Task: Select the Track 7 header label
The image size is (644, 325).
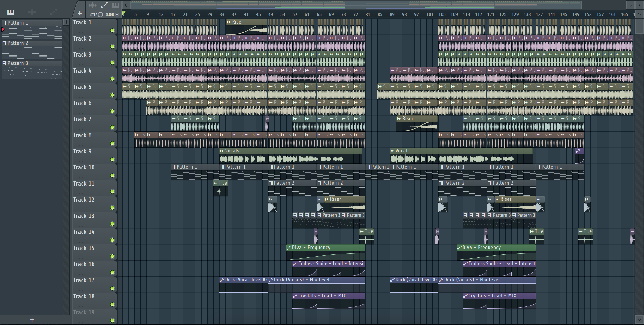Action: click(82, 119)
